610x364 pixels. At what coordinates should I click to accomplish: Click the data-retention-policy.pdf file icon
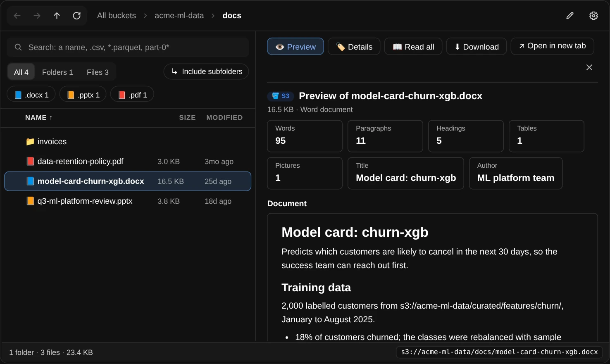coord(30,162)
